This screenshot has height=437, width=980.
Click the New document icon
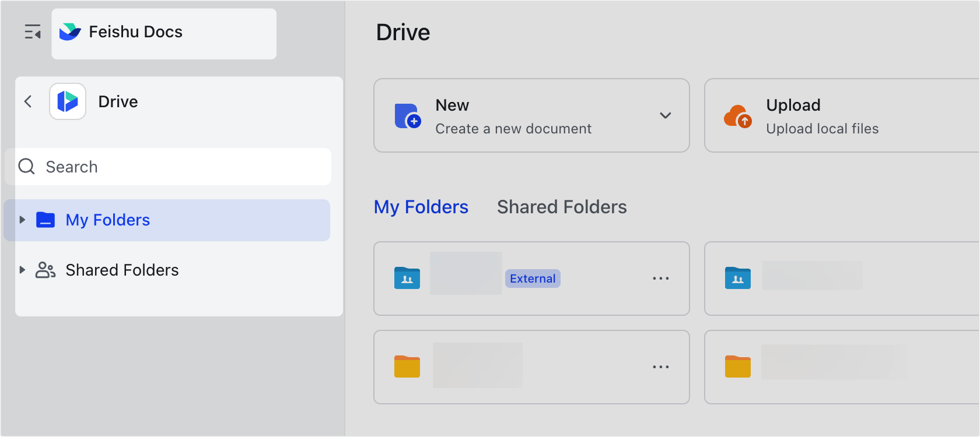408,116
